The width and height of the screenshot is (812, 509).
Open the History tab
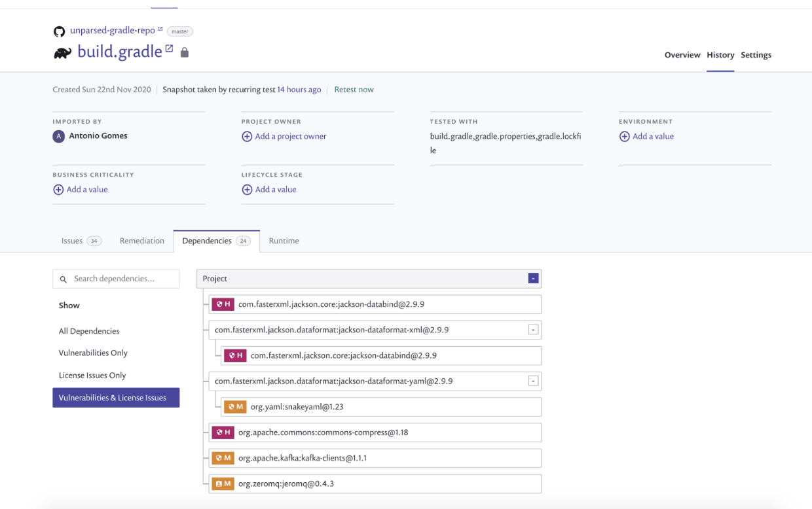pos(720,55)
